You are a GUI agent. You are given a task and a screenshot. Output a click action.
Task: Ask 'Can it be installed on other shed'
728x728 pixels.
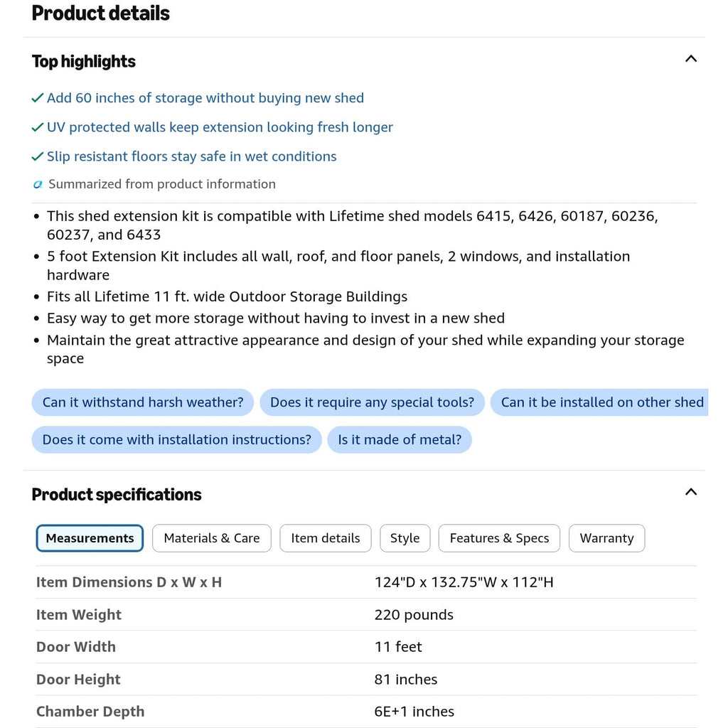click(599, 402)
